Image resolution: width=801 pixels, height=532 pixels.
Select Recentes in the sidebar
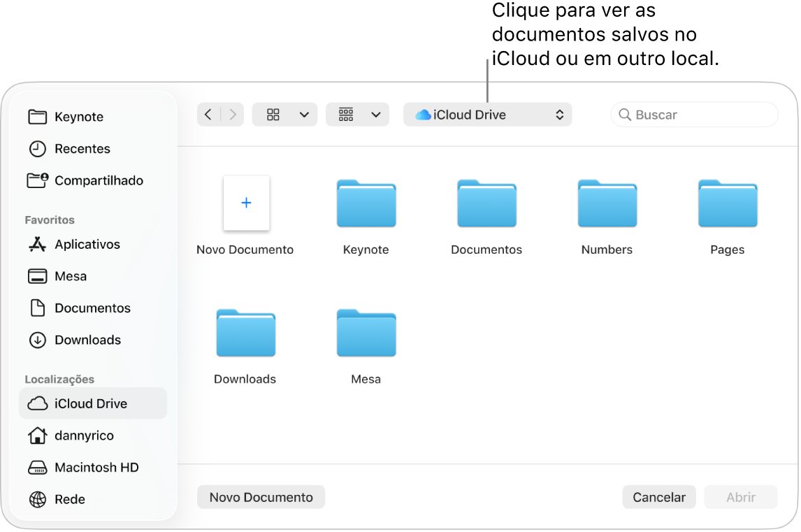click(x=82, y=148)
